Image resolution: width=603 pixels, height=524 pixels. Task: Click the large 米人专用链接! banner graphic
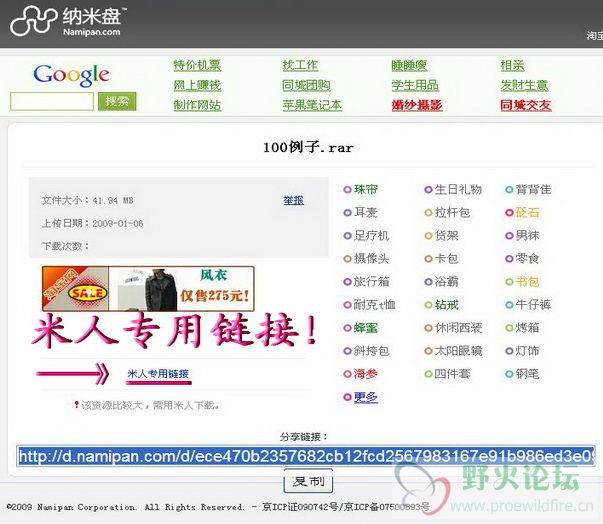pyautogui.click(x=175, y=331)
